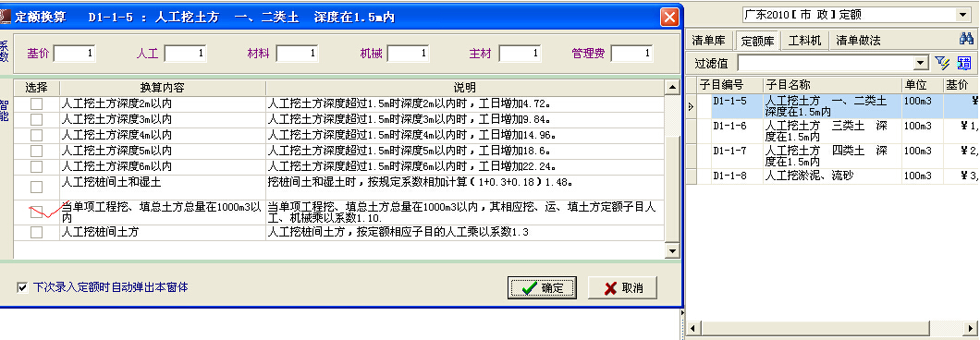Click the 材料 coefficient field
The image size is (980, 340).
pos(297,54)
